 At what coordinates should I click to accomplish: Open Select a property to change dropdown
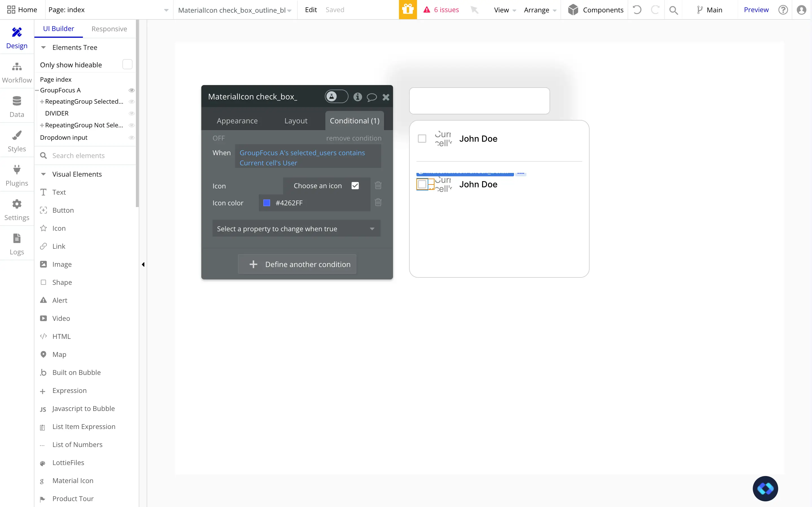coord(296,228)
